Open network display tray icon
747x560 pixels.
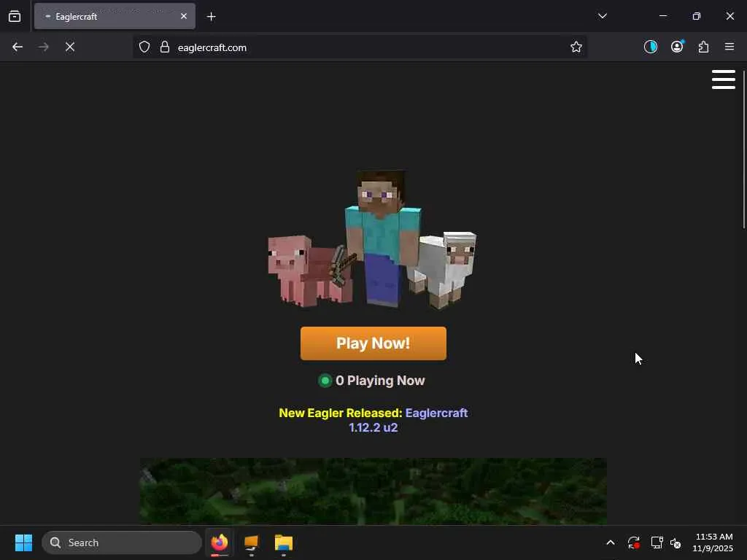tap(657, 542)
